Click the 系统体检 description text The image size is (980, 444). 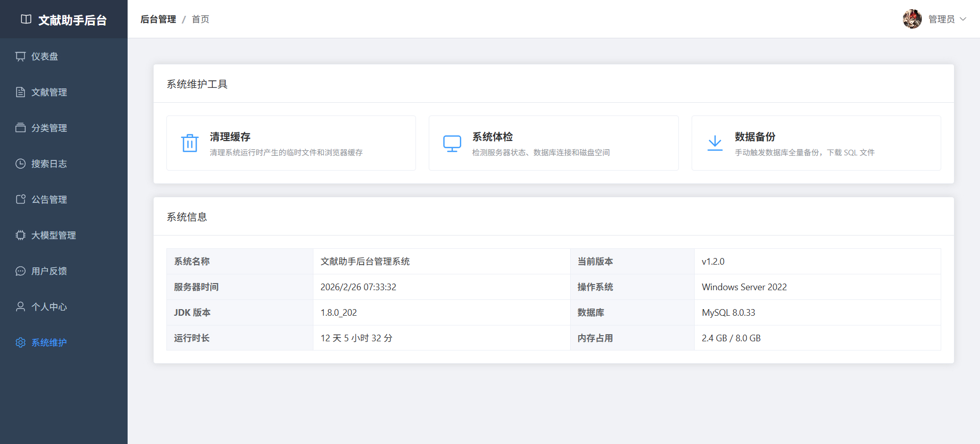point(541,153)
